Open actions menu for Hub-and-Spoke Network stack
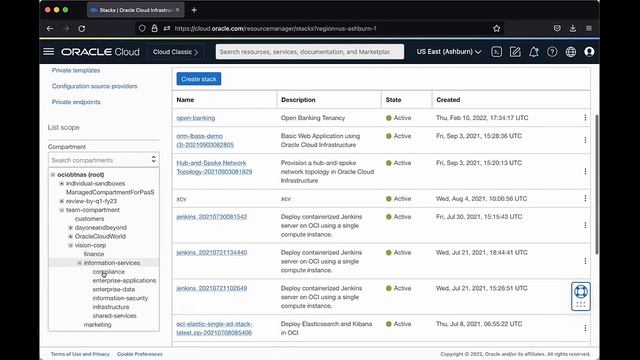This screenshot has width=640, height=360. click(585, 171)
